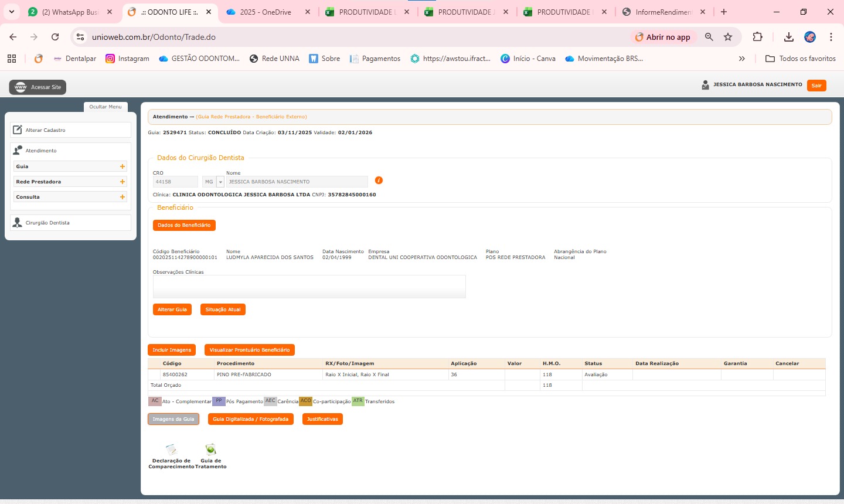This screenshot has height=504, width=844.
Task: Click the AC Ato - Complementar legend swatch
Action: pos(155,401)
